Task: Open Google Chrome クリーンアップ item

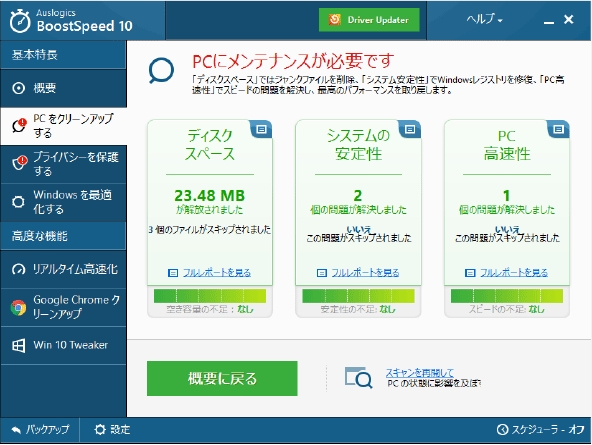Action: coord(63,307)
